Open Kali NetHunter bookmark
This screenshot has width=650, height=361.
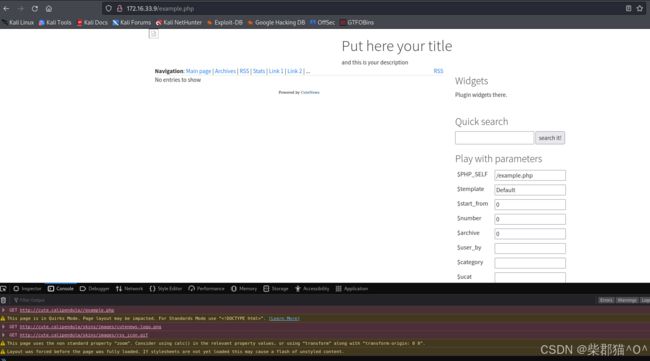coord(179,22)
